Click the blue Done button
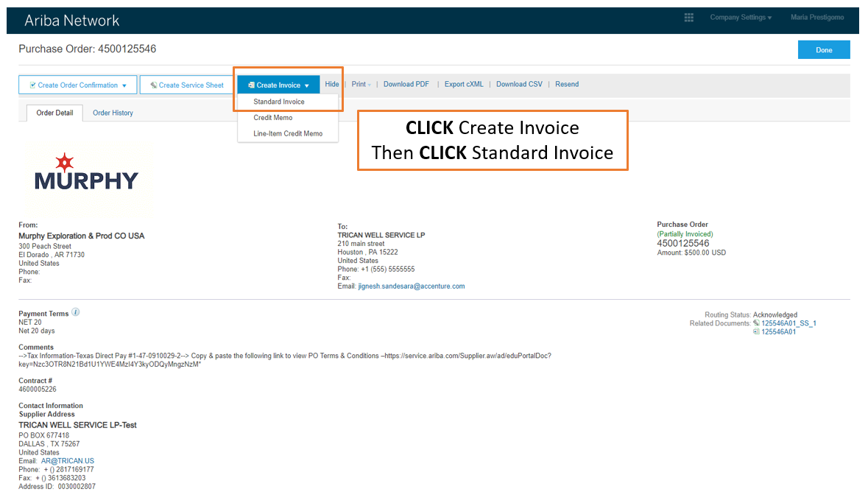The width and height of the screenshot is (868, 492). pyautogui.click(x=824, y=50)
